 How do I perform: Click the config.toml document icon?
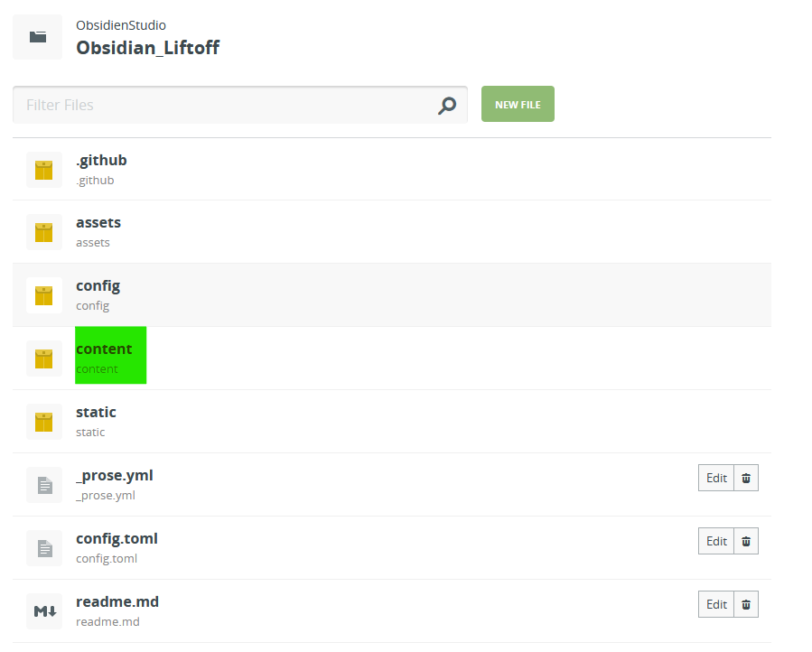pyautogui.click(x=43, y=548)
